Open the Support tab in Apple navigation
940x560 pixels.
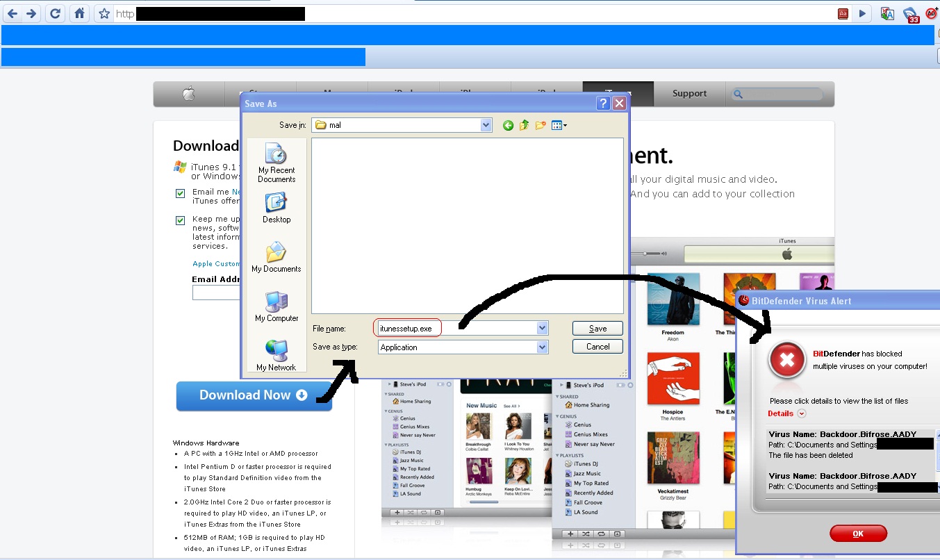click(x=689, y=94)
